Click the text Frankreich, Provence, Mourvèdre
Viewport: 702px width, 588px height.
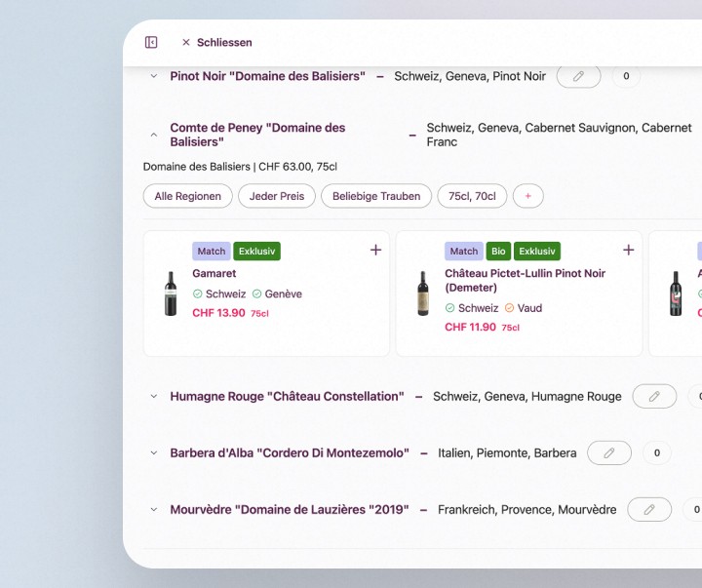(x=526, y=510)
